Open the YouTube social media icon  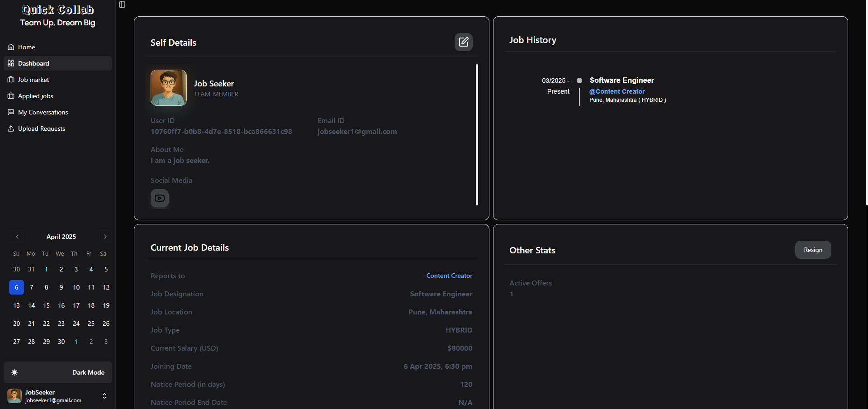click(x=159, y=198)
